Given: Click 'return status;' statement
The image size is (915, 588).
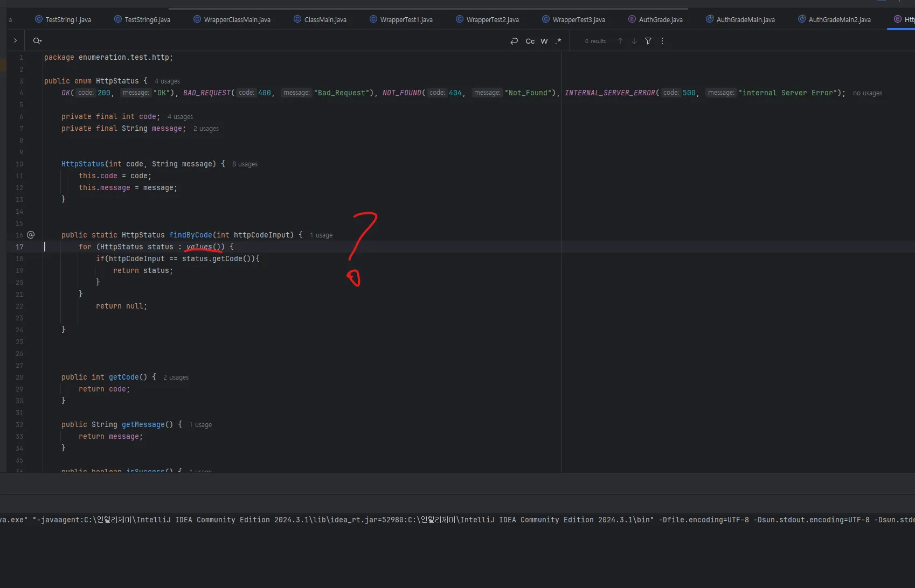Looking at the screenshot, I should (x=143, y=270).
